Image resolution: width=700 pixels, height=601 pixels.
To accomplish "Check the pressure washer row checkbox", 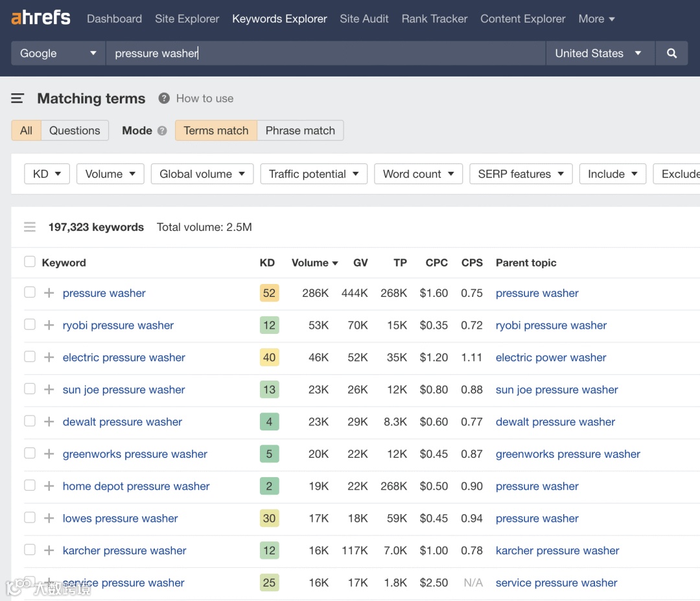I will tap(29, 292).
